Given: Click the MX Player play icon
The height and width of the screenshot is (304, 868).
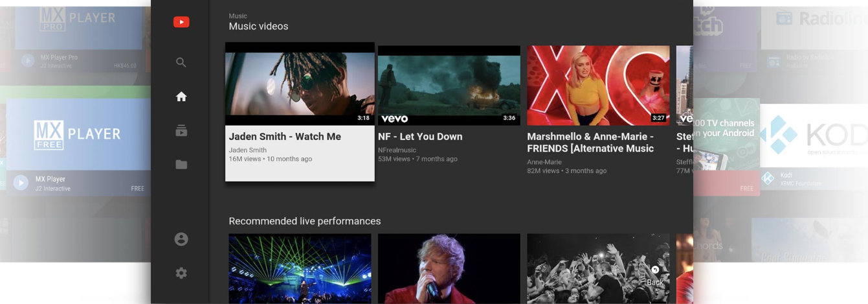Looking at the screenshot, I should click(21, 183).
